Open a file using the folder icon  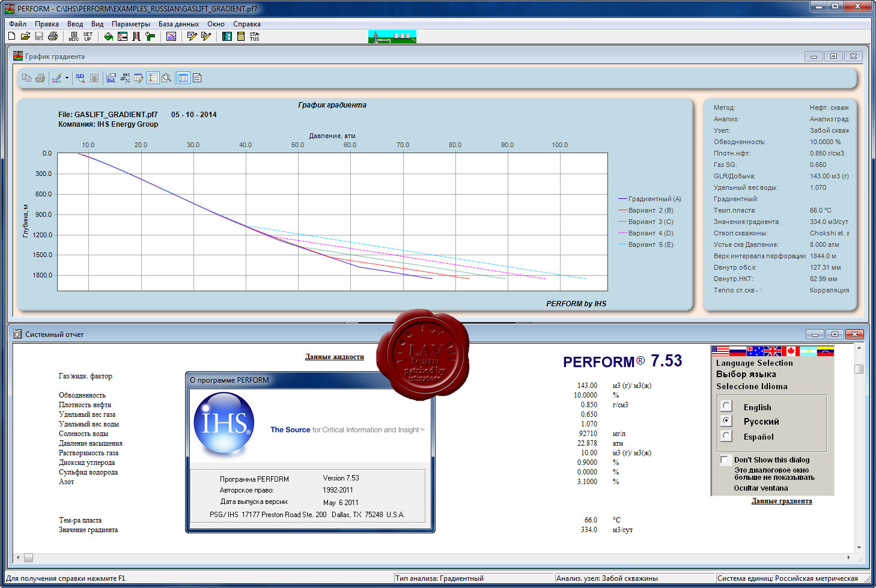point(25,36)
